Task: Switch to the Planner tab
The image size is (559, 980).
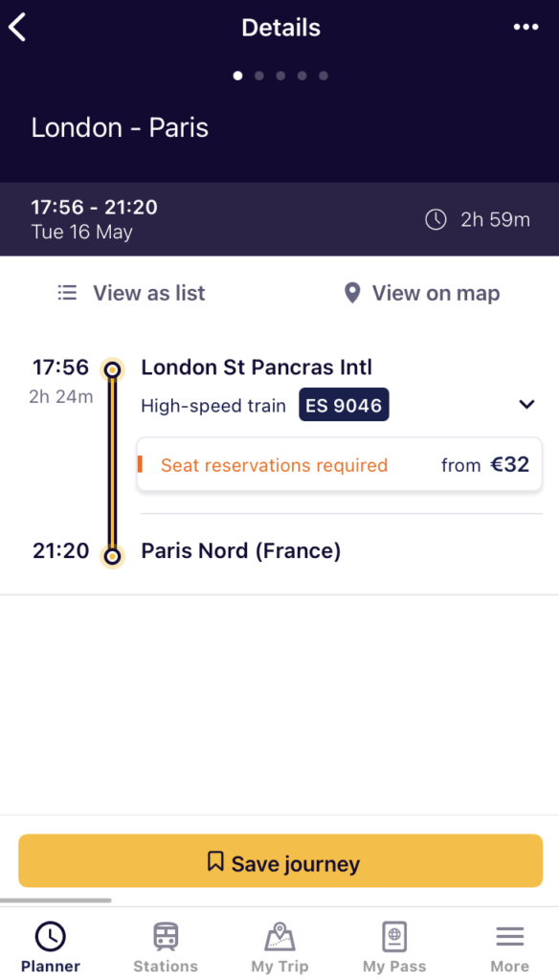Action: pyautogui.click(x=51, y=947)
